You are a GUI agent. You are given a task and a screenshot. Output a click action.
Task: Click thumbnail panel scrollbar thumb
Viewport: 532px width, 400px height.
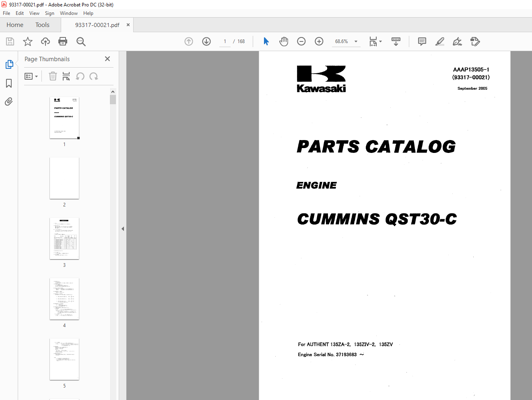[113, 99]
